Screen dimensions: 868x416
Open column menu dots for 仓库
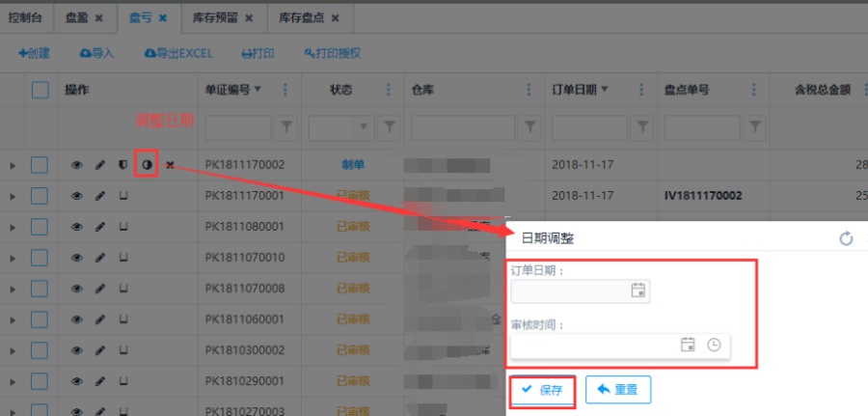click(x=529, y=90)
